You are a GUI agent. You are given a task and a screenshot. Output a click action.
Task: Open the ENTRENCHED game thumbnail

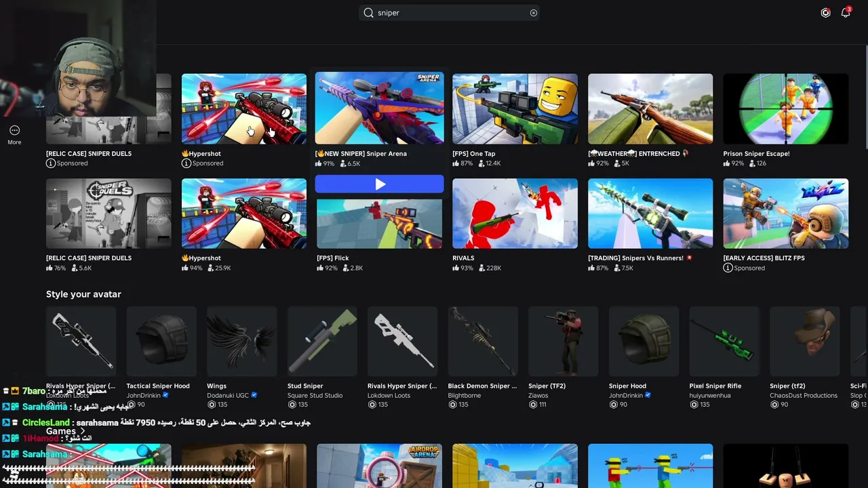650,109
